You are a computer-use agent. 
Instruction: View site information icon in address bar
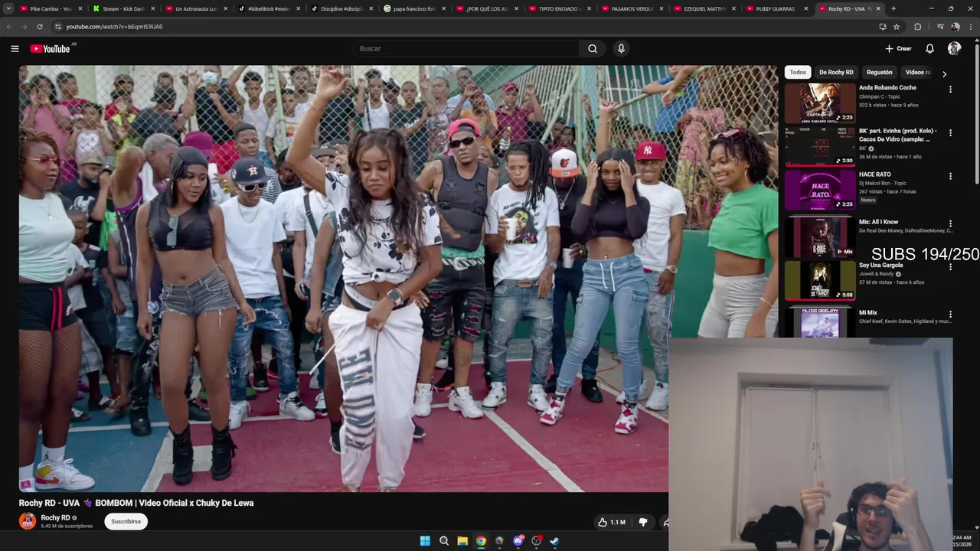click(57, 26)
